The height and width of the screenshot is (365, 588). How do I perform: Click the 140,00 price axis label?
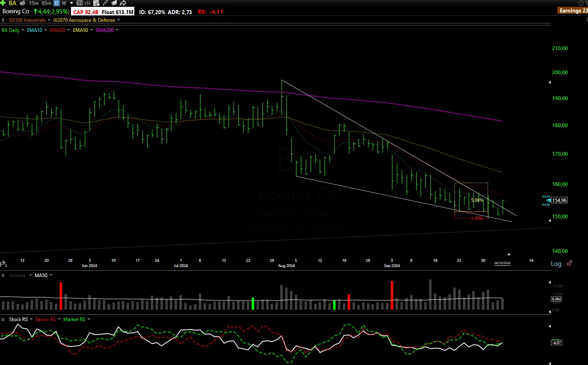point(560,251)
